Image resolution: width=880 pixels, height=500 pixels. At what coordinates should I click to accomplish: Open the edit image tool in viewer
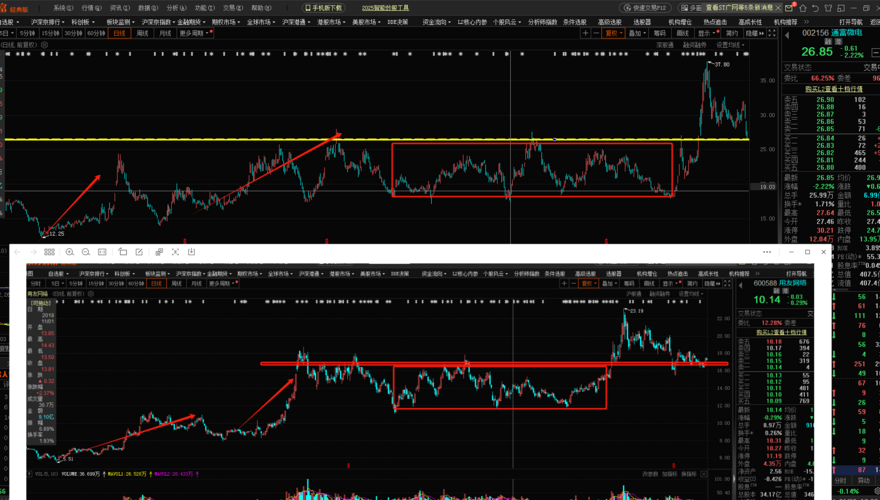pyautogui.click(x=139, y=252)
